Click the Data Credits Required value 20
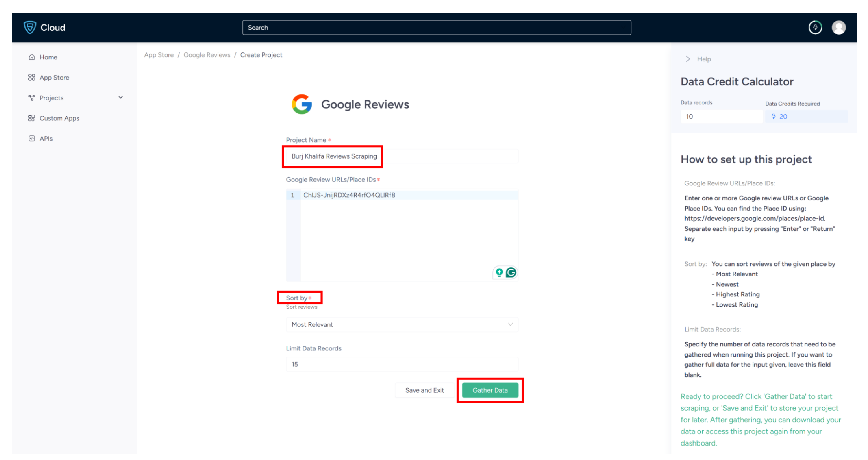This screenshot has height=460, width=868. tap(783, 116)
